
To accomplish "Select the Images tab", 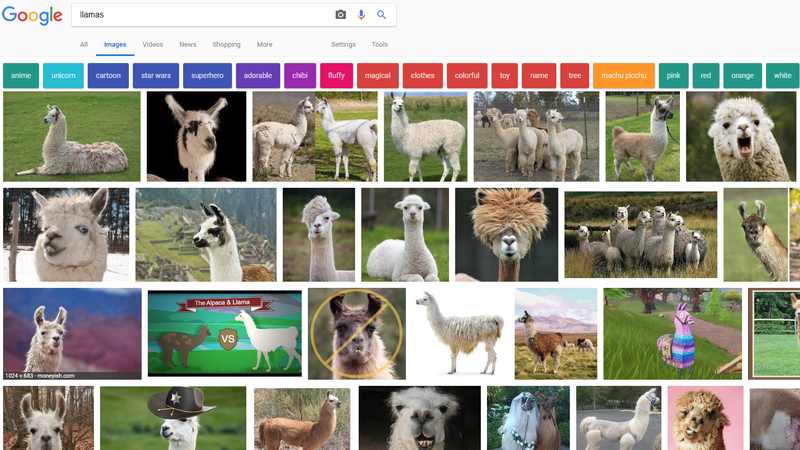I will point(115,44).
